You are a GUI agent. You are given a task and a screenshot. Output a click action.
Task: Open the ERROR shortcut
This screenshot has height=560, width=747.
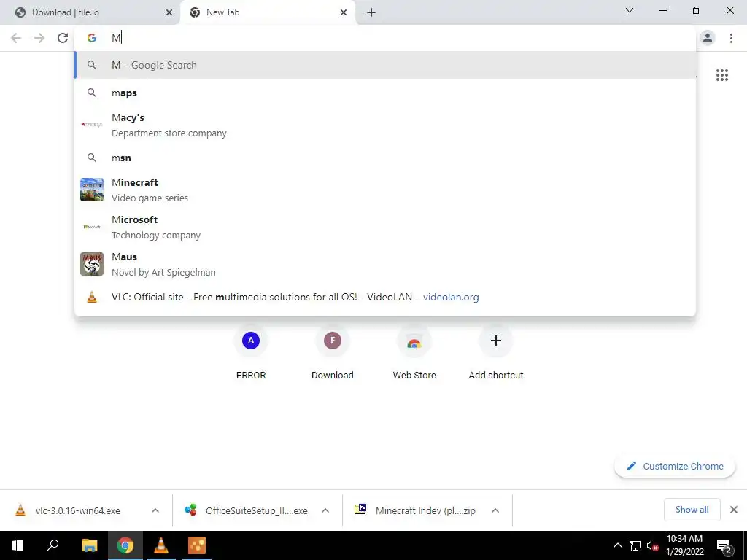(x=251, y=353)
